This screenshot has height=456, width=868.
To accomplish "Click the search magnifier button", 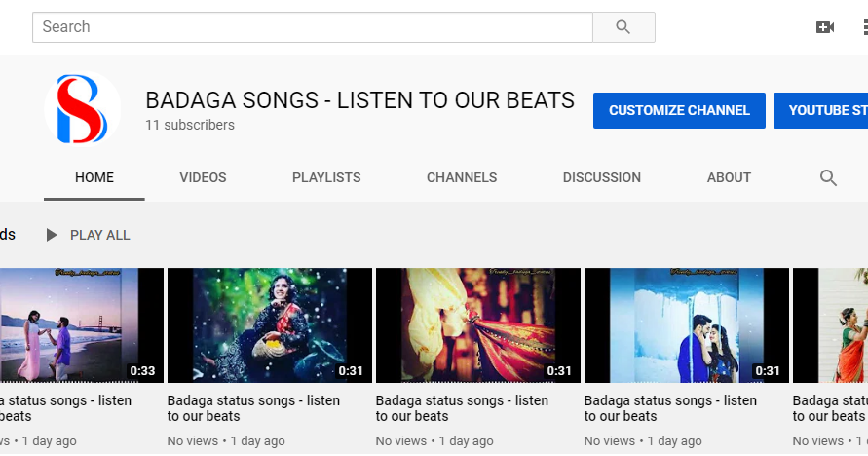I will point(623,27).
